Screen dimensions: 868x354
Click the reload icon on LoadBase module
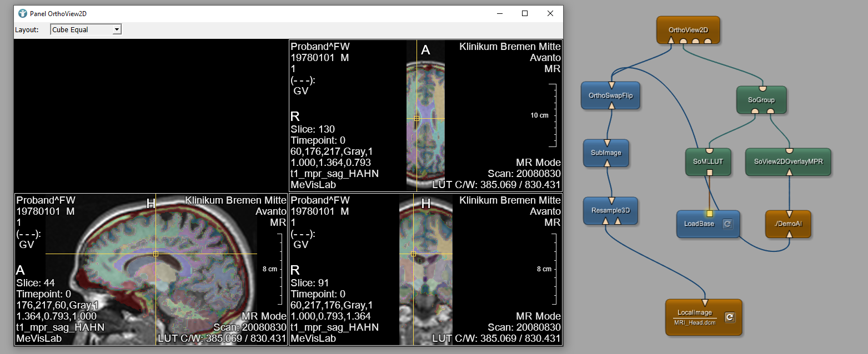coord(727,224)
